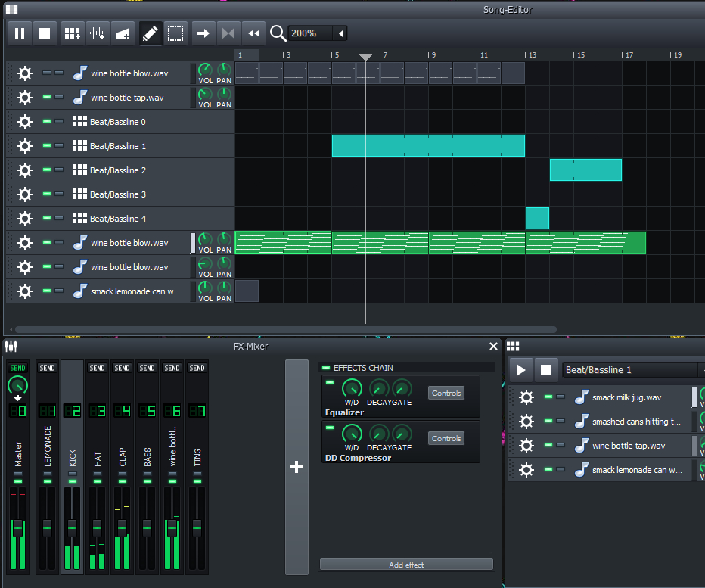Pause playback in the Song-Editor
This screenshot has height=588, width=705.
coord(20,33)
